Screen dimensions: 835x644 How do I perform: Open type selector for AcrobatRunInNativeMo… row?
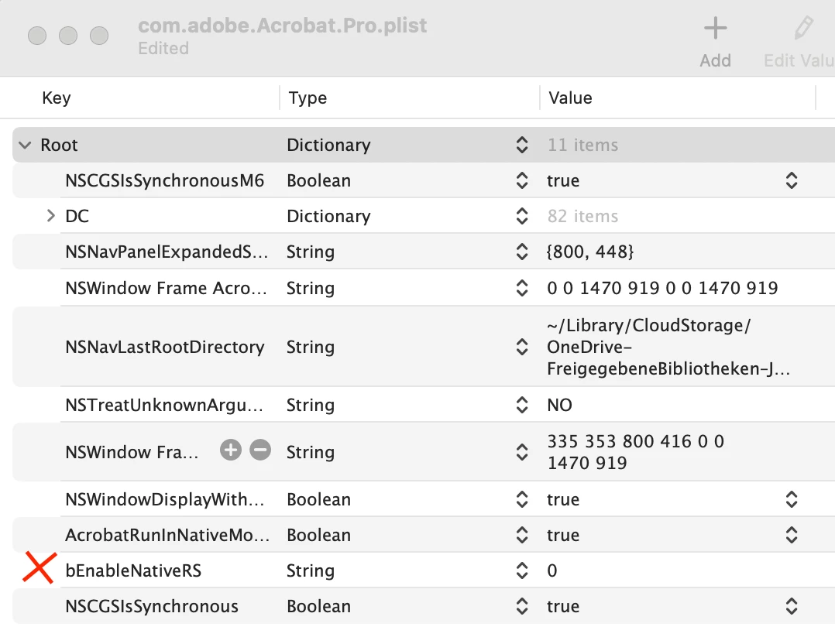pyautogui.click(x=522, y=535)
